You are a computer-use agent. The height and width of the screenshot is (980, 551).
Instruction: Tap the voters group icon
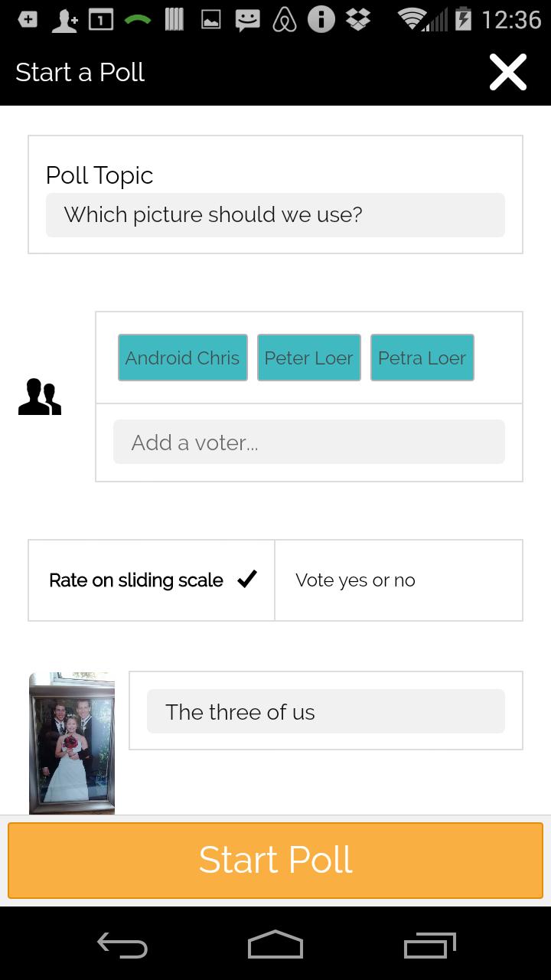[40, 397]
